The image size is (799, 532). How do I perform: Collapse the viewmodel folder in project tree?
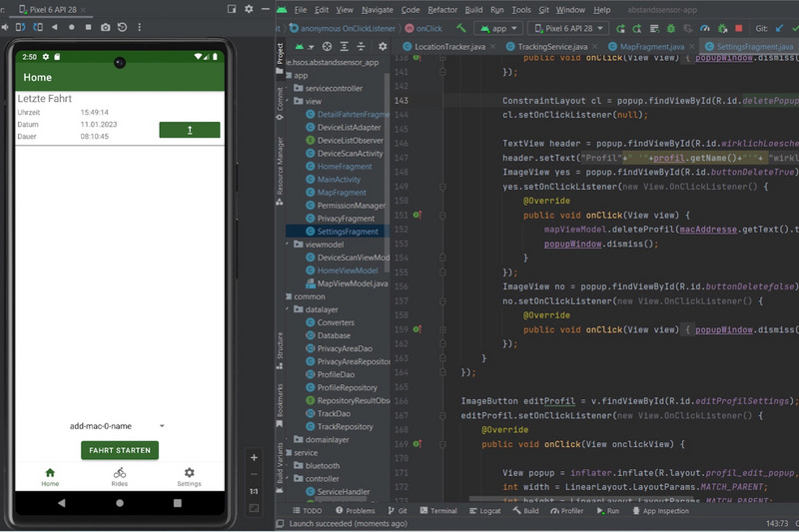tap(288, 244)
